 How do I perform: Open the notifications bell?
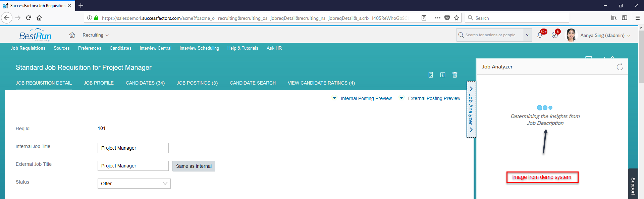[x=540, y=35]
